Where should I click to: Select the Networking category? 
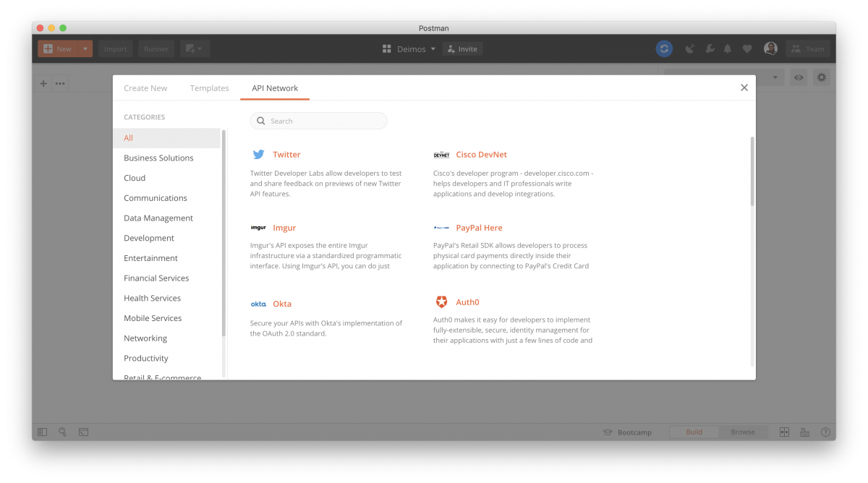tap(167, 338)
